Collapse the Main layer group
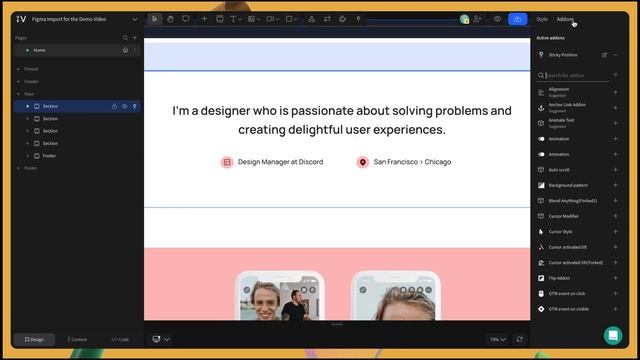The width and height of the screenshot is (640, 360). [18, 94]
